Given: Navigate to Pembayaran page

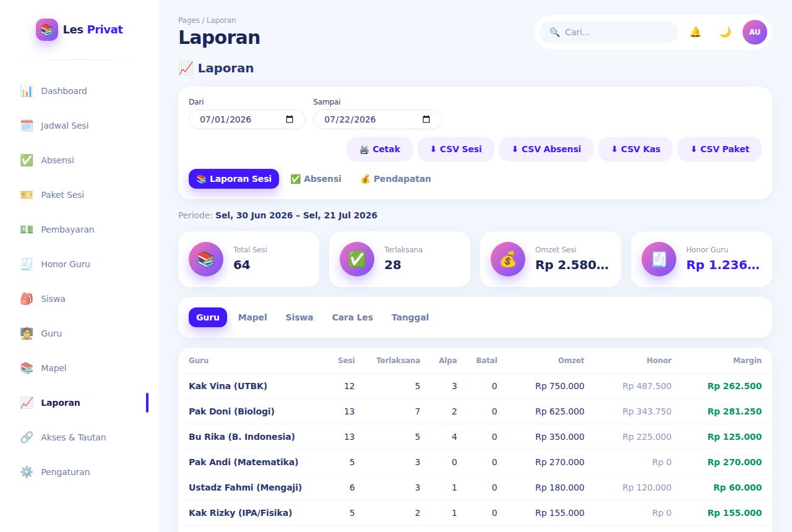Looking at the screenshot, I should pyautogui.click(x=79, y=230).
